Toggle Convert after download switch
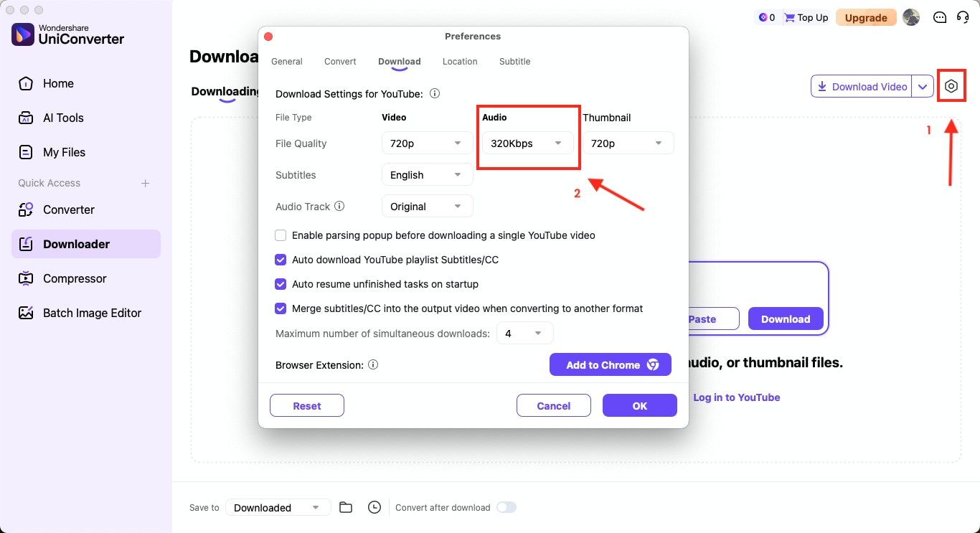Screen dimensions: 980x533 (x=507, y=507)
